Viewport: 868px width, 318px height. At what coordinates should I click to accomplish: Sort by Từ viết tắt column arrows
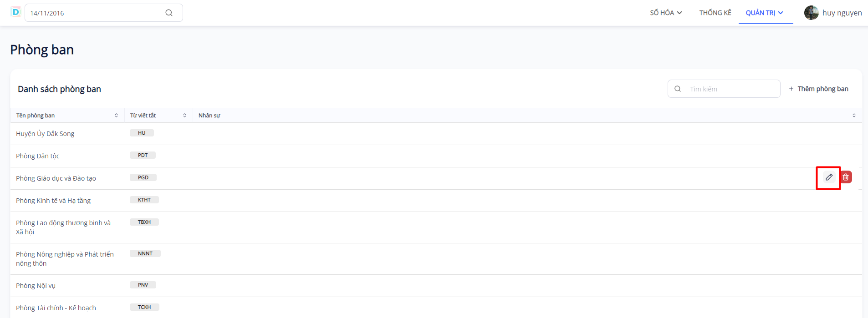[x=184, y=116]
